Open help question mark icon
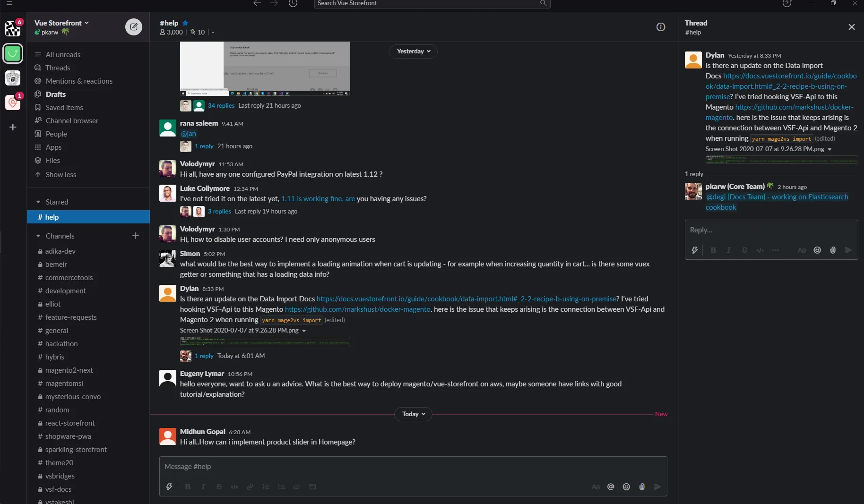864x504 pixels. (x=787, y=3)
